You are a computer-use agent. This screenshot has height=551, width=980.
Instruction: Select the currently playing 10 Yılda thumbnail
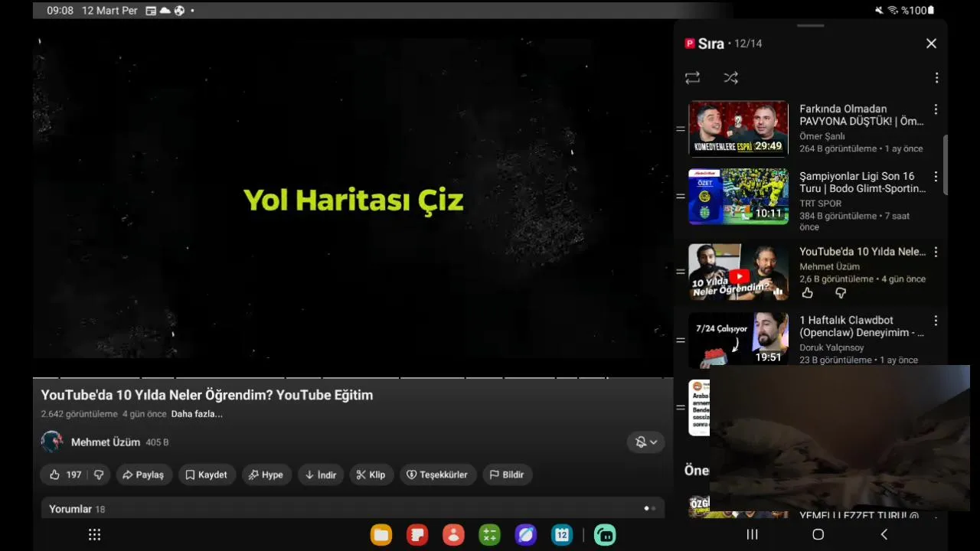tap(738, 272)
